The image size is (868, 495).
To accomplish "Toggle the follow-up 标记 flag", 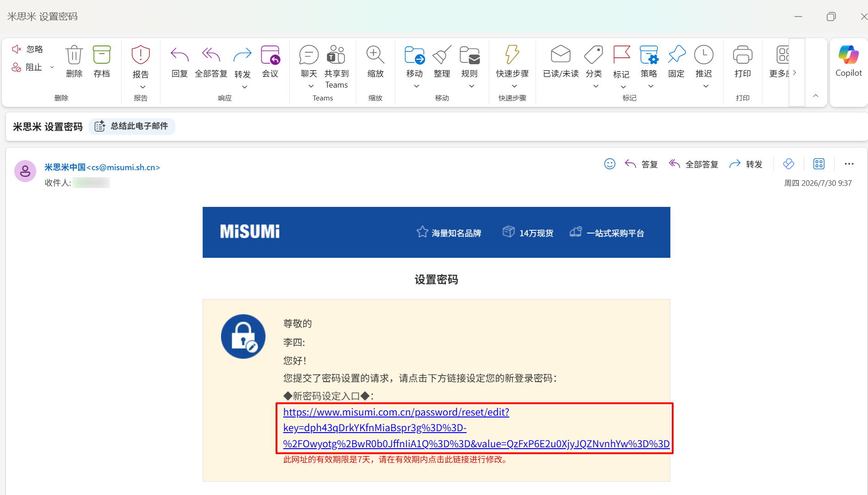I will (x=621, y=55).
